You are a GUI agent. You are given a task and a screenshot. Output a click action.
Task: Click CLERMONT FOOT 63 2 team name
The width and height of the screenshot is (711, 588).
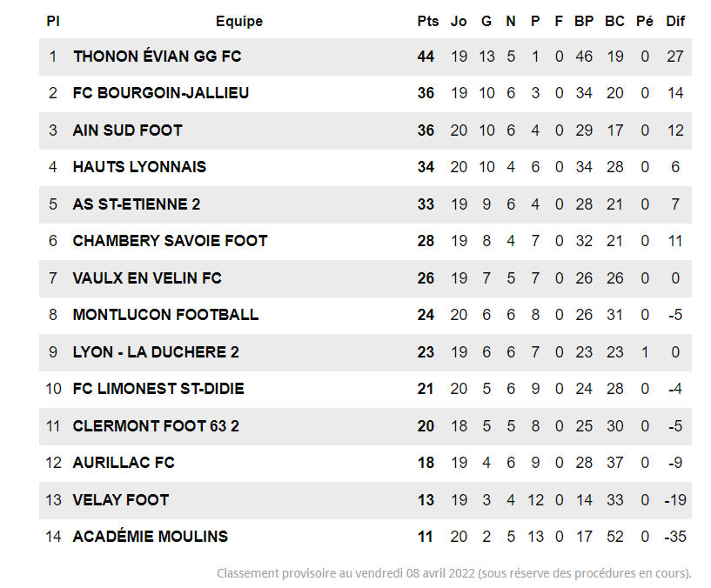click(156, 426)
